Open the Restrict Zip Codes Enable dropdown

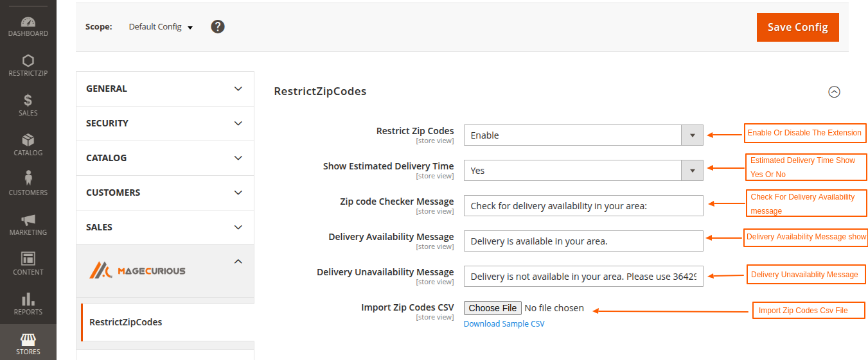[583, 135]
